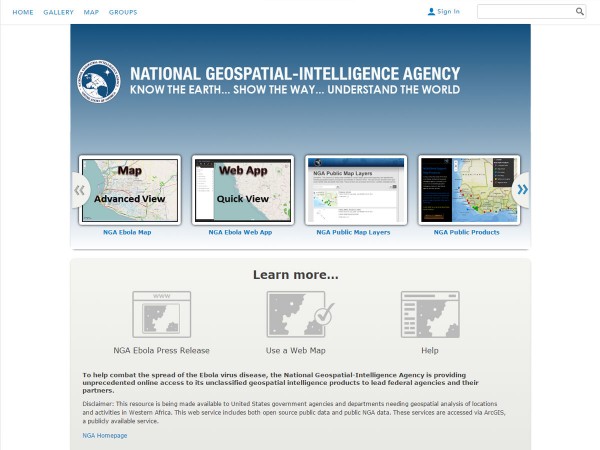Click the user icon beside Sign In
Image resolution: width=600 pixels, height=450 pixels.
click(x=431, y=12)
